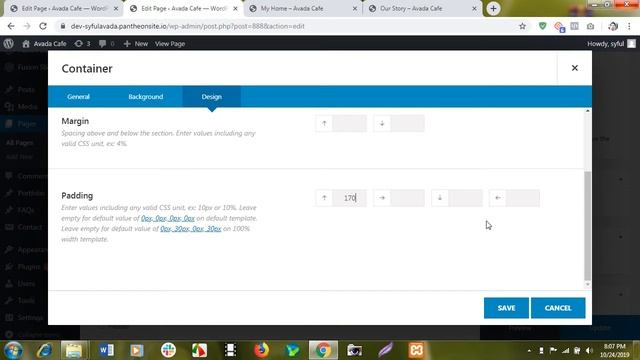The width and height of the screenshot is (640, 360).
Task: Open a new browser tab
Action: [x=493, y=9]
